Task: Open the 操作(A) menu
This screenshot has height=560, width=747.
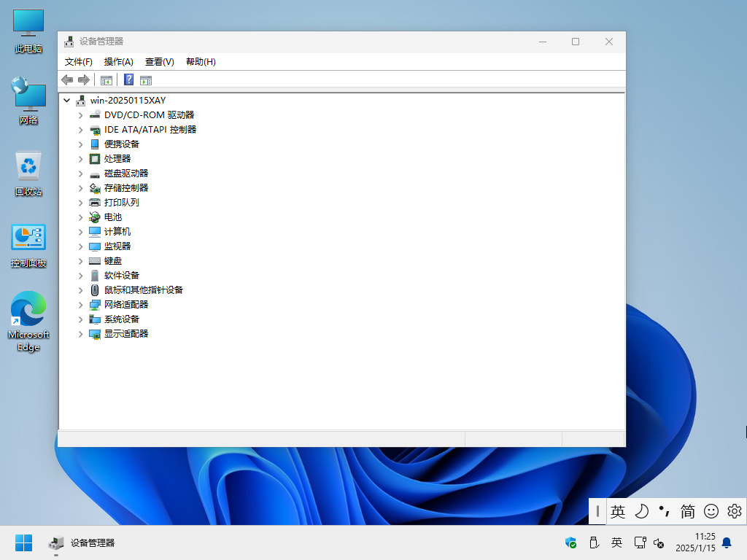Action: pyautogui.click(x=119, y=62)
